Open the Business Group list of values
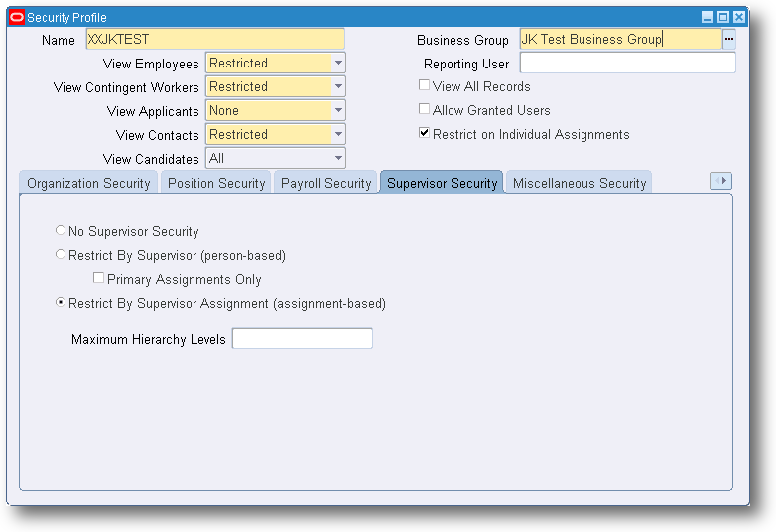776x532 pixels. coord(729,39)
